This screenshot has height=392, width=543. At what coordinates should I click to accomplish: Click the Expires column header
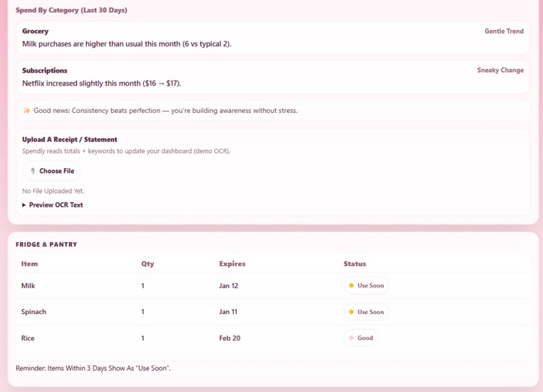[x=232, y=263]
